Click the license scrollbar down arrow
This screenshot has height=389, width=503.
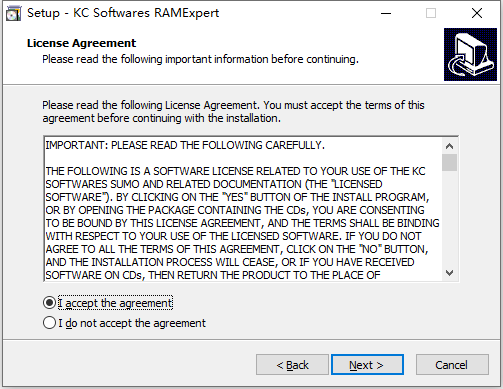tap(449, 273)
